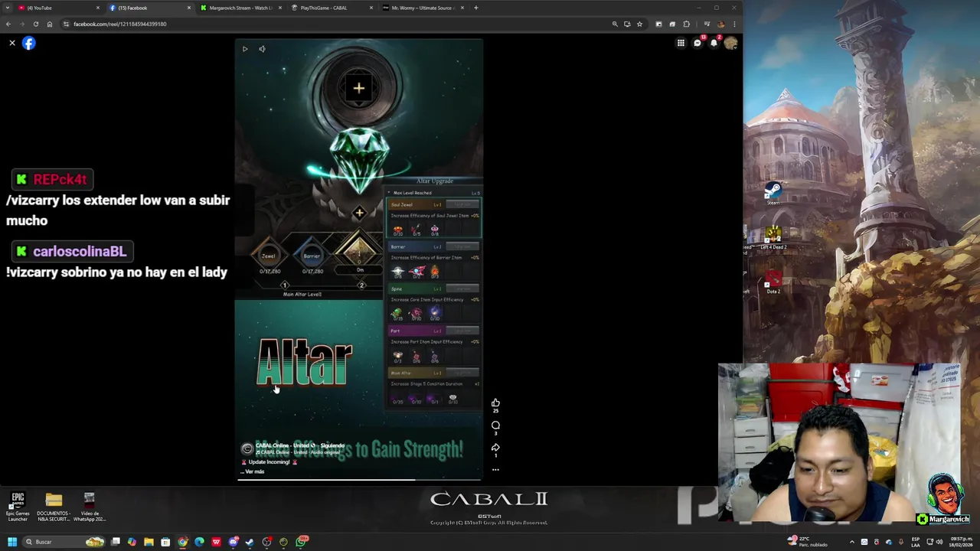This screenshot has height=551, width=980.
Task: Open the Chrome extensions puzzle icon
Action: pos(687,24)
